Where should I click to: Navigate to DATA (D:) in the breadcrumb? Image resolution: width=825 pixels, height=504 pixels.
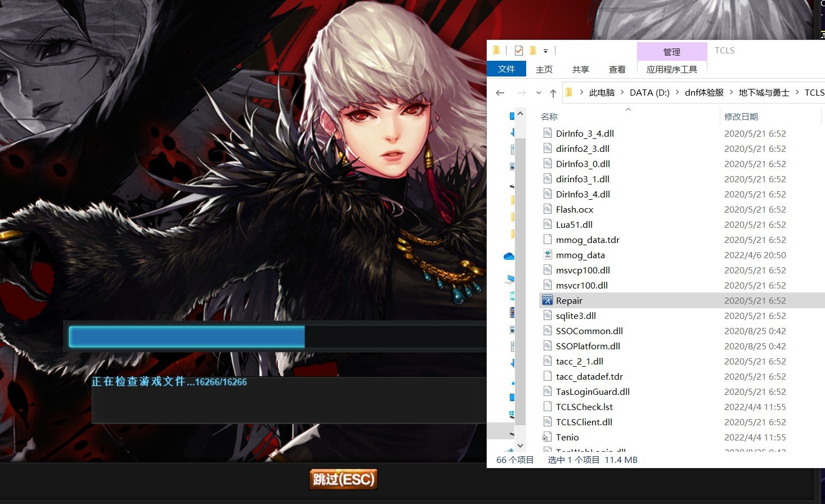649,92
